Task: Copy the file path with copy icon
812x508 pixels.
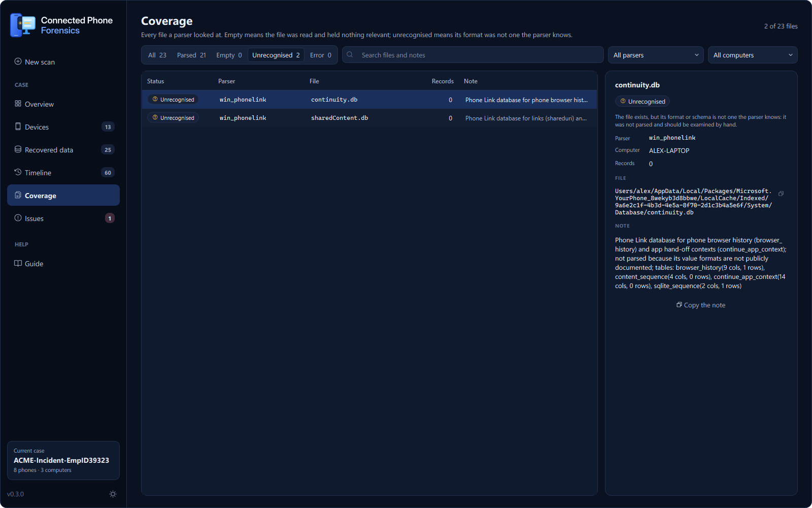Action: tap(781, 194)
